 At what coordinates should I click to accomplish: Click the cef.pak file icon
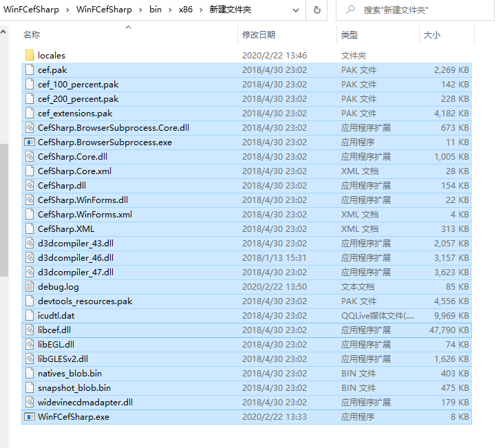pos(30,70)
